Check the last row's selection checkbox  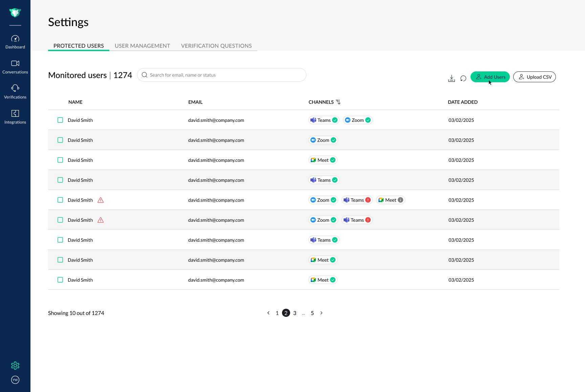[x=60, y=280]
